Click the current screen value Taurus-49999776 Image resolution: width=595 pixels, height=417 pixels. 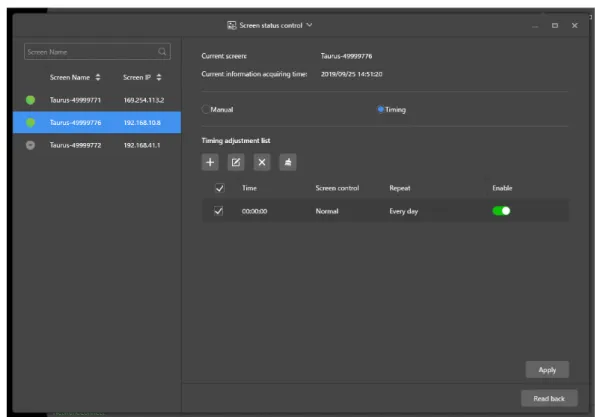coord(346,56)
